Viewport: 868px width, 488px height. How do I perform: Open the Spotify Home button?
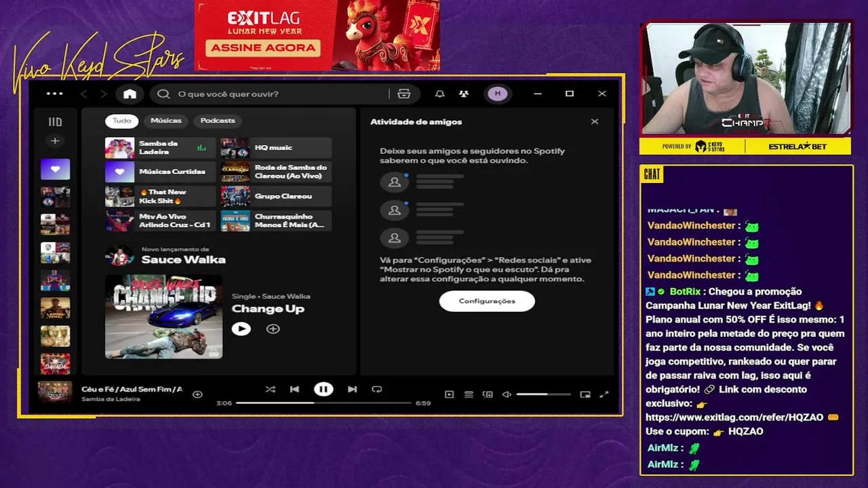coord(130,94)
